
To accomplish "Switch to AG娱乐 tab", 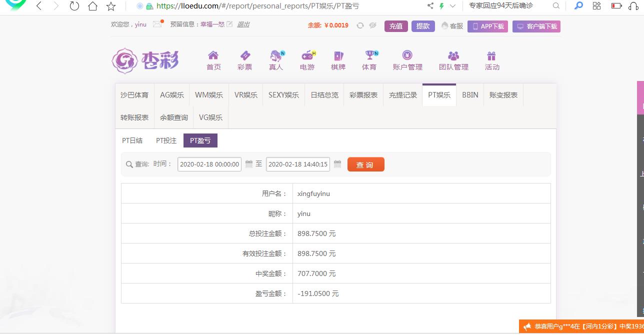I will click(x=172, y=95).
